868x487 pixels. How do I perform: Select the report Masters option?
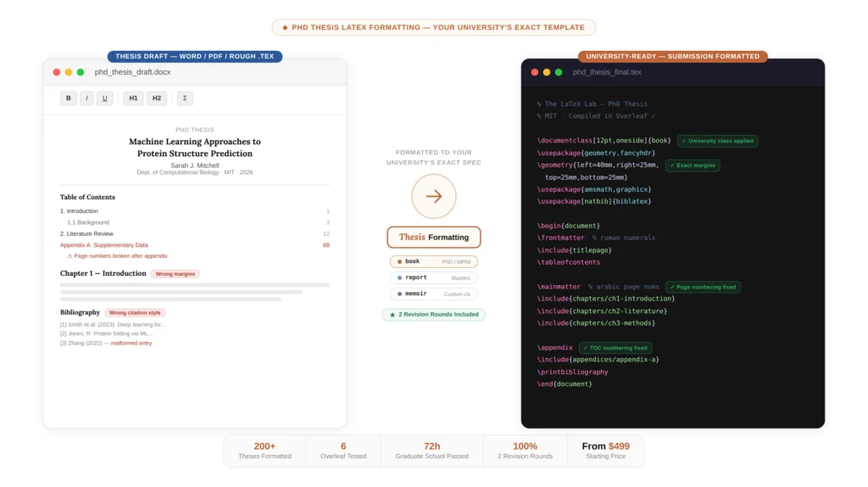434,277
